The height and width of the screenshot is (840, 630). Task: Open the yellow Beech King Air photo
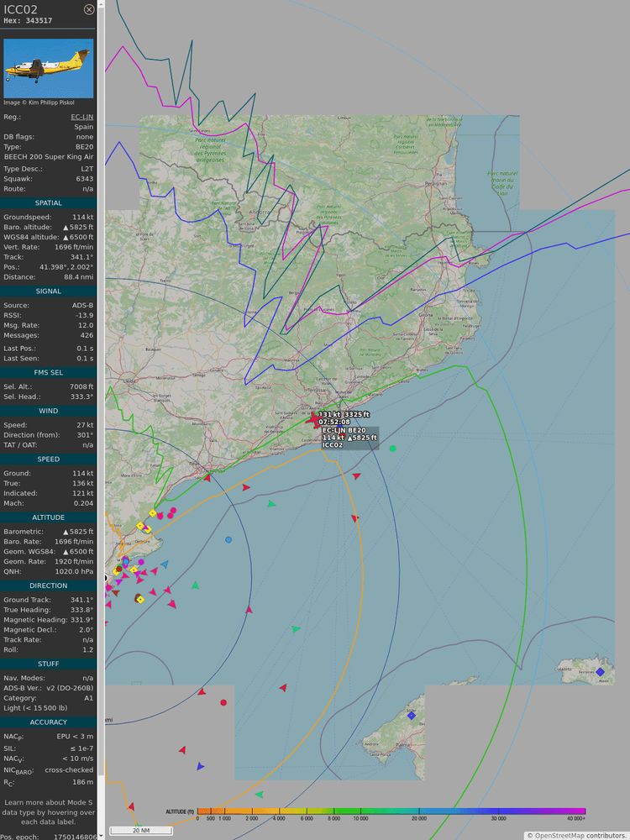pyautogui.click(x=48, y=68)
